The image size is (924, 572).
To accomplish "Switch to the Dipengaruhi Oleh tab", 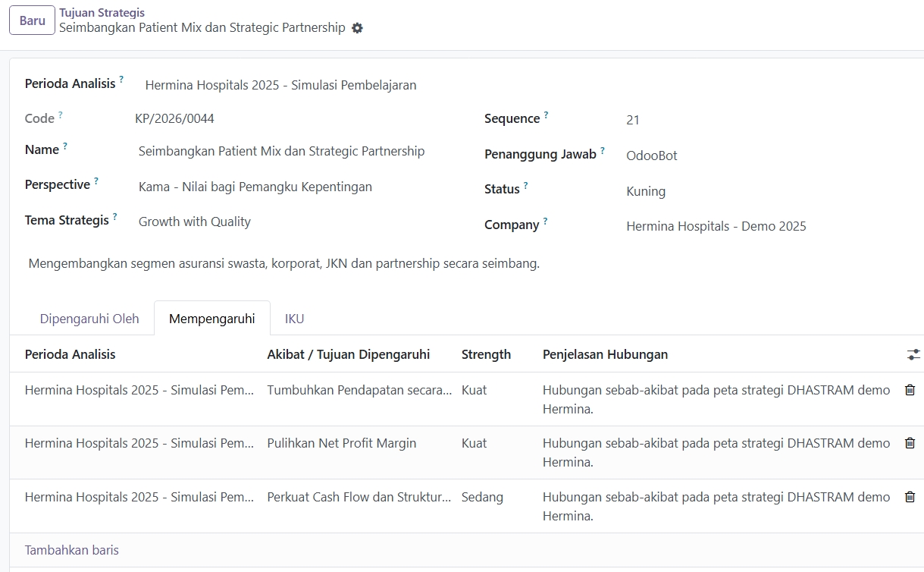I will pos(89,319).
